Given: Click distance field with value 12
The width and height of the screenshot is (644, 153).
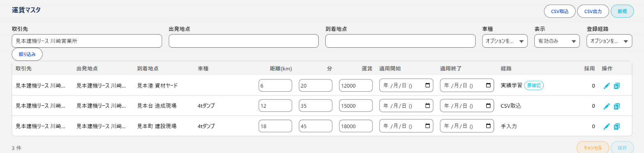Looking at the screenshot, I should pyautogui.click(x=275, y=106).
